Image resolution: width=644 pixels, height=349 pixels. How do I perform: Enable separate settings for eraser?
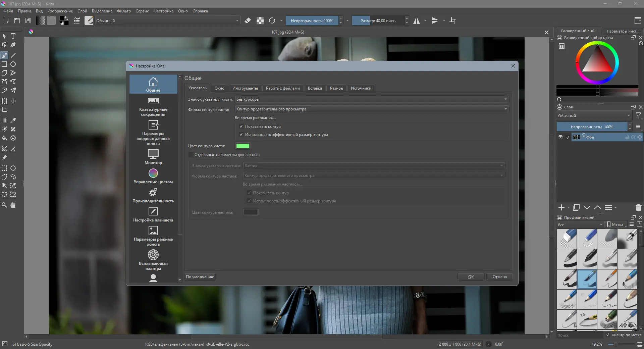191,155
